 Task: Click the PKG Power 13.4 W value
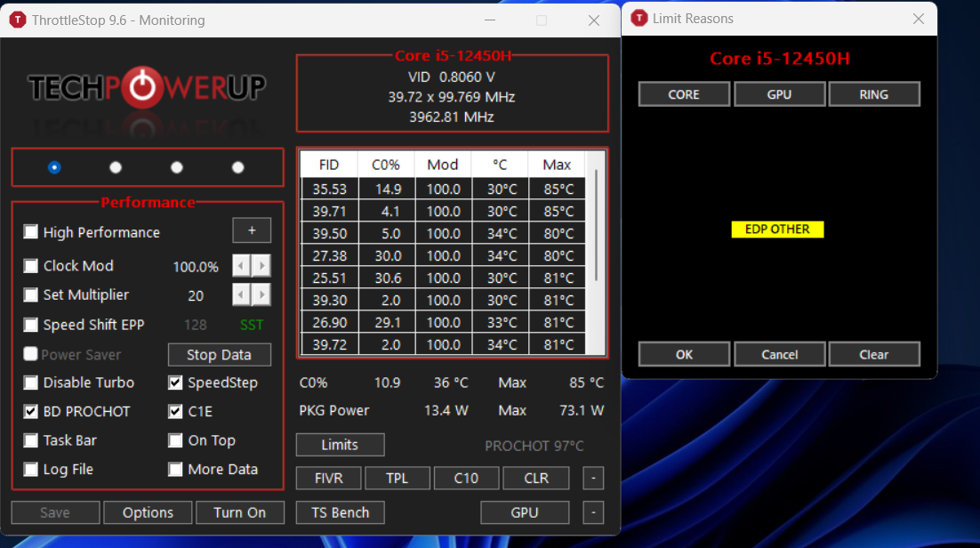coord(446,410)
